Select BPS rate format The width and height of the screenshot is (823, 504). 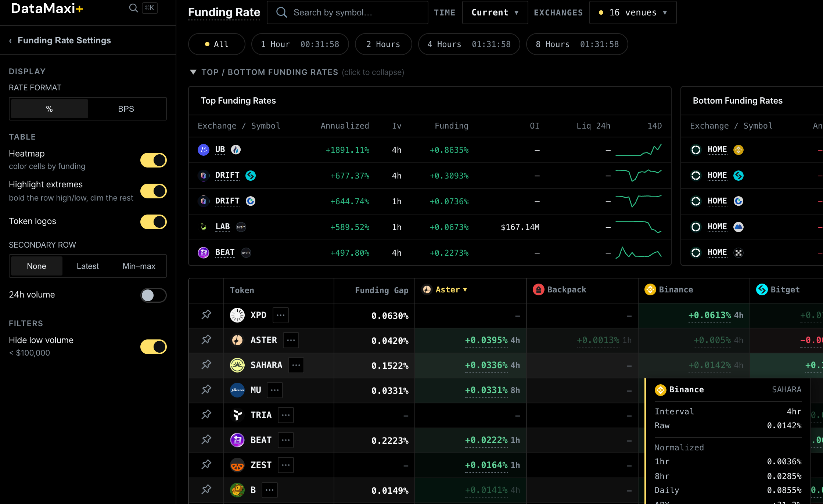click(126, 109)
